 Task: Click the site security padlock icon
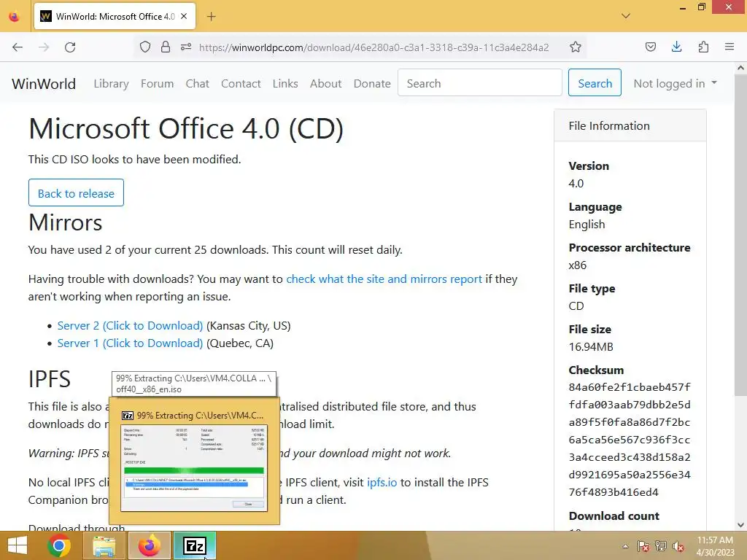(x=166, y=47)
